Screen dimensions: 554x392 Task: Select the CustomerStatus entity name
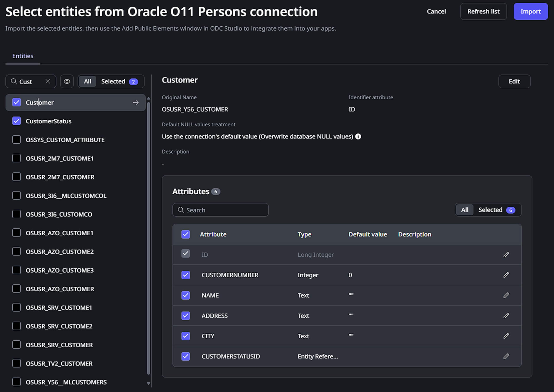[48, 121]
